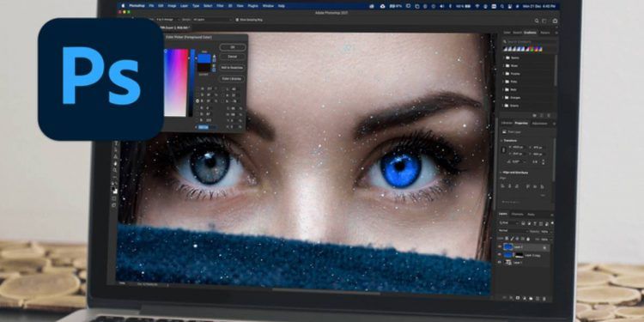Create new gradient group icon
Viewport: 644px width, 322px height.
pos(534,115)
